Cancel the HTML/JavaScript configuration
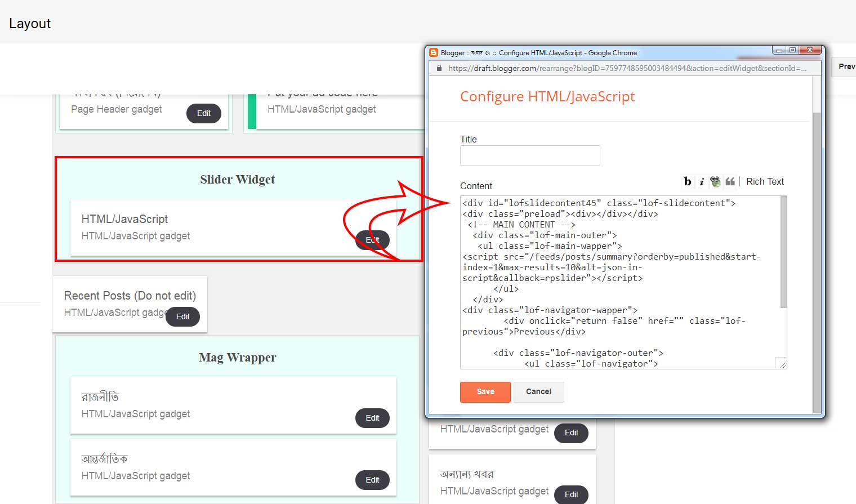This screenshot has width=856, height=504. (539, 392)
